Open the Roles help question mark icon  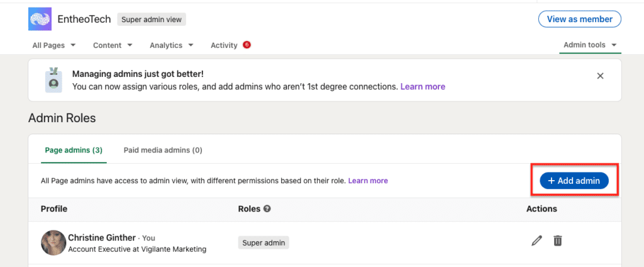pyautogui.click(x=267, y=209)
